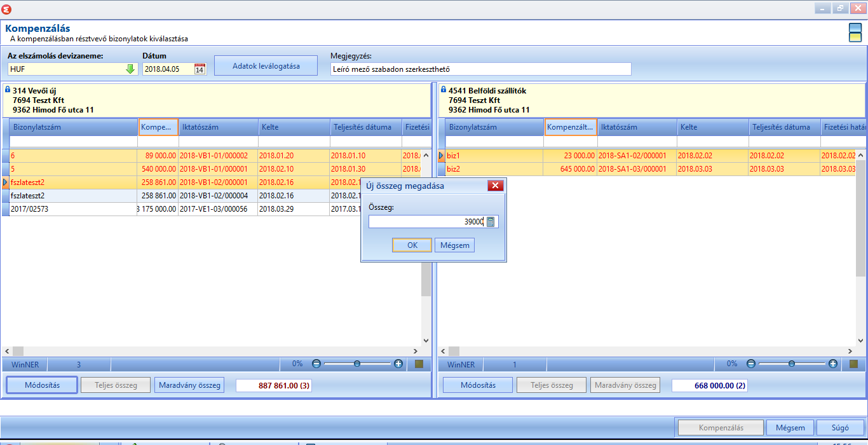
Task: Click the brown square icon in left status bar
Action: (419, 364)
